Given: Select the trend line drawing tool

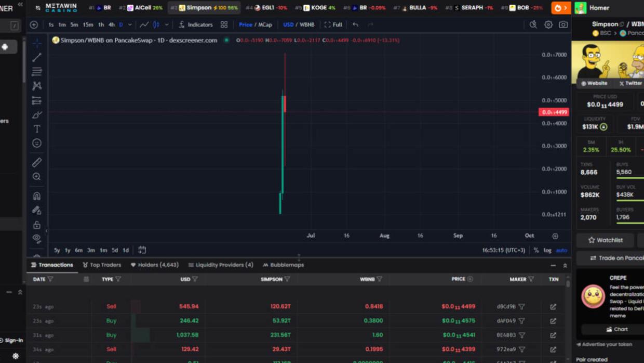Looking at the screenshot, I should (x=37, y=57).
